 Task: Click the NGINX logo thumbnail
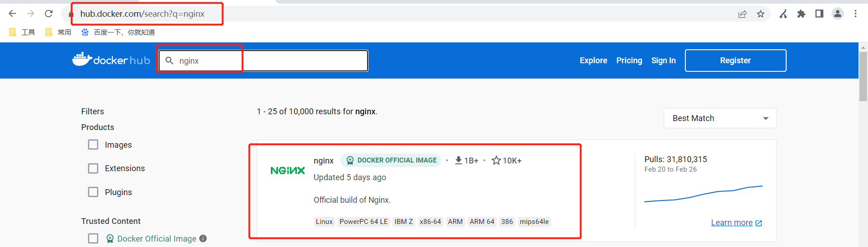pos(288,171)
